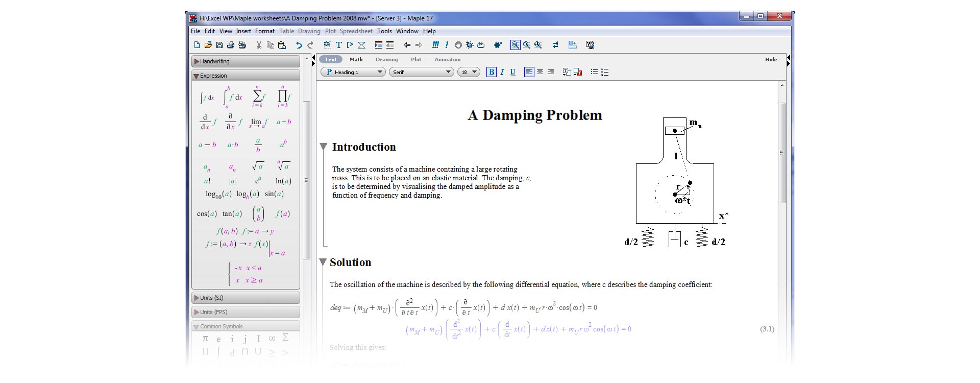Undo the last action
The height and width of the screenshot is (383, 980).
(299, 45)
